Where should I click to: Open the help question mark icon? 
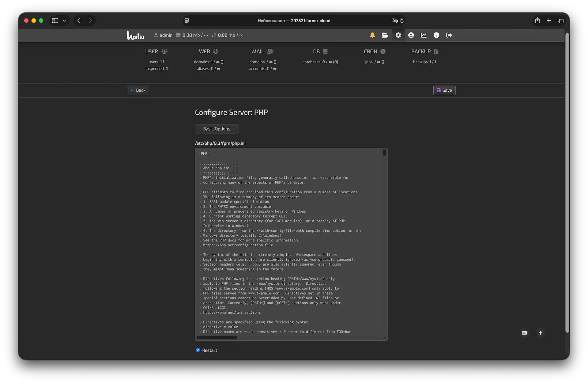[436, 35]
